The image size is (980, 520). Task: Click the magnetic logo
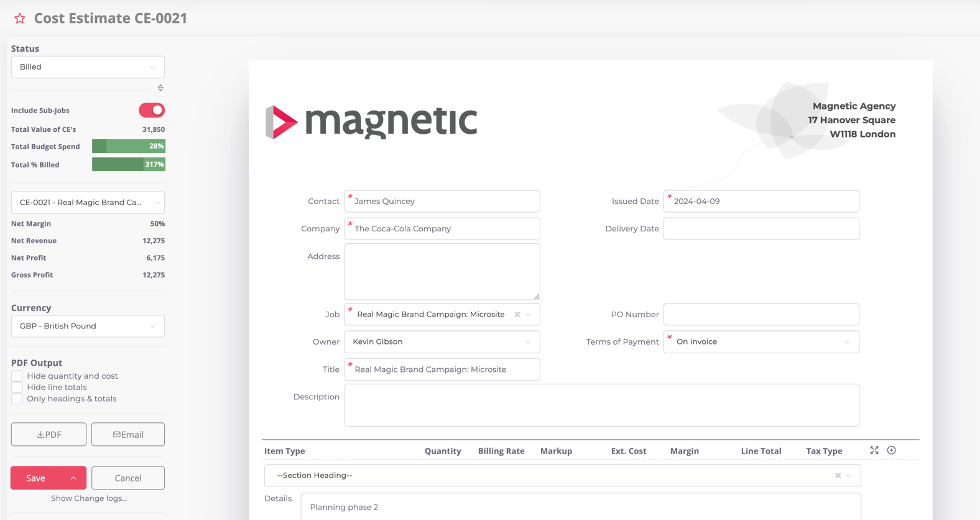372,121
